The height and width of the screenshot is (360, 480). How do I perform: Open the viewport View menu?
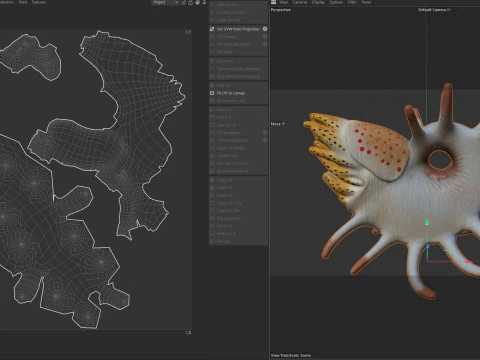pos(284,2)
